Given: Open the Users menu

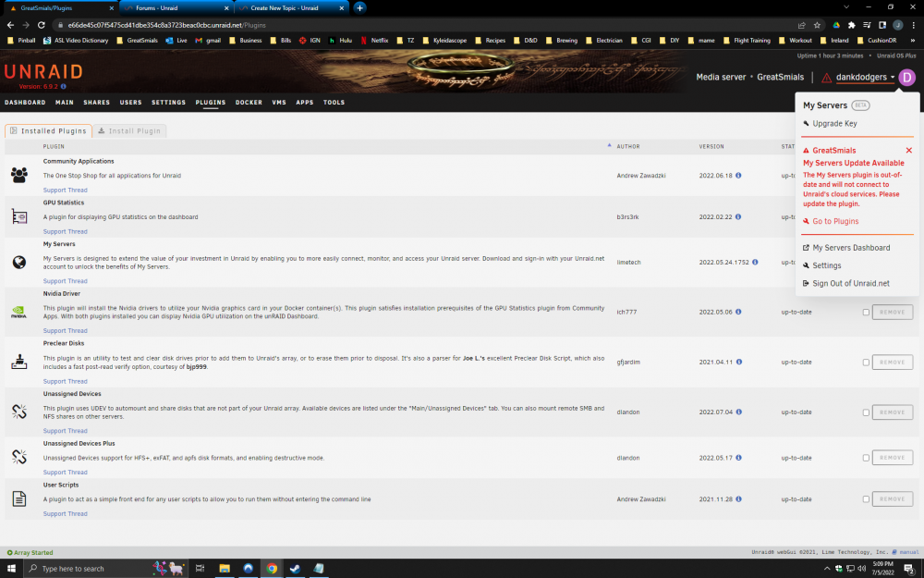Looking at the screenshot, I should tap(131, 102).
